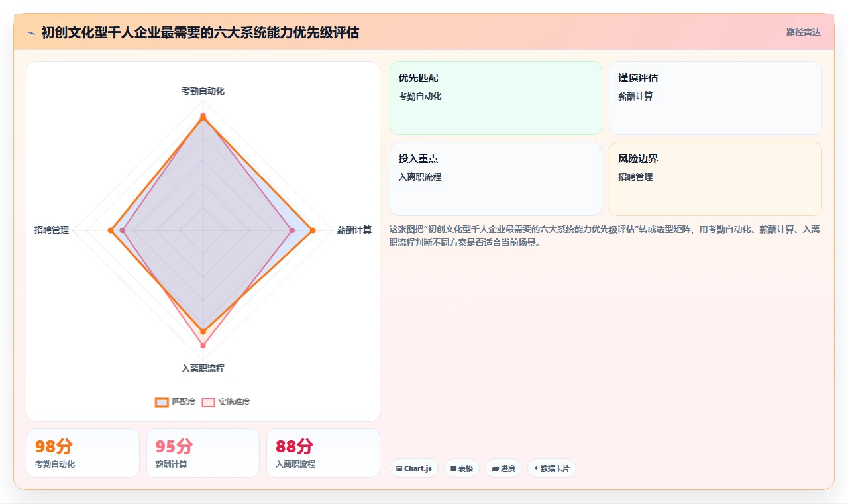This screenshot has width=848, height=504.
Task: Click the 进度 tag chip
Action: [503, 468]
